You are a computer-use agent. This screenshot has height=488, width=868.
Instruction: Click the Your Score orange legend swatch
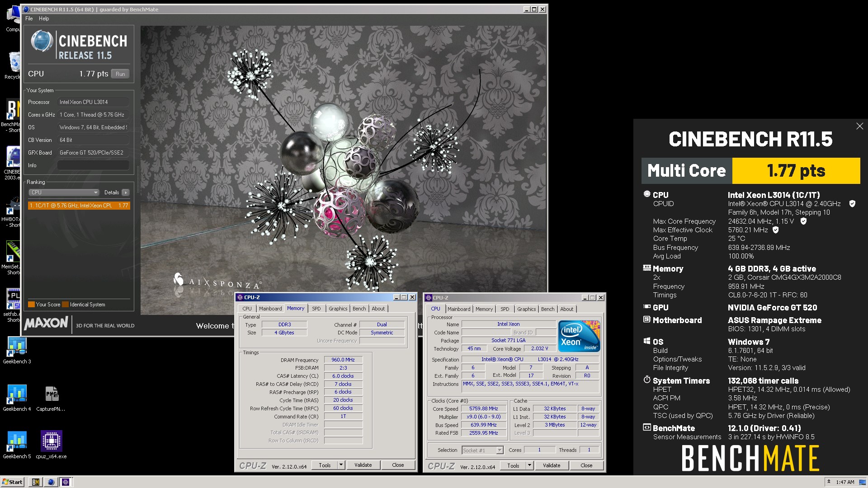pos(31,305)
